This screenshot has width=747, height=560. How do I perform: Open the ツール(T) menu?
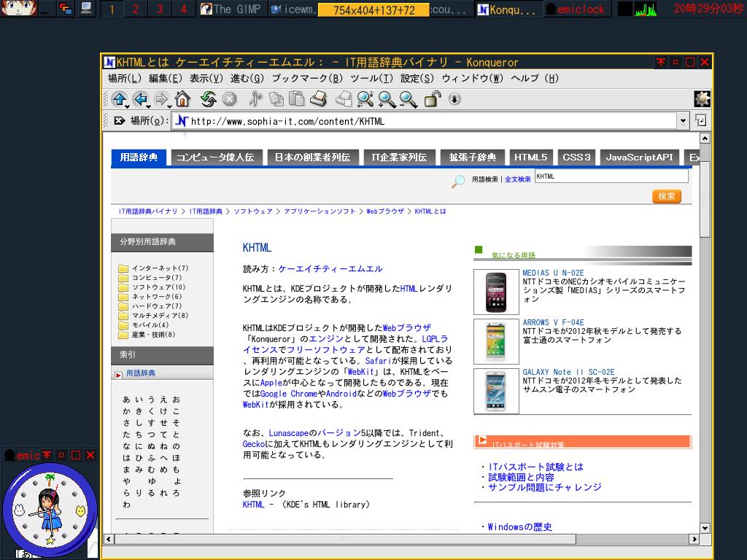coord(371,79)
